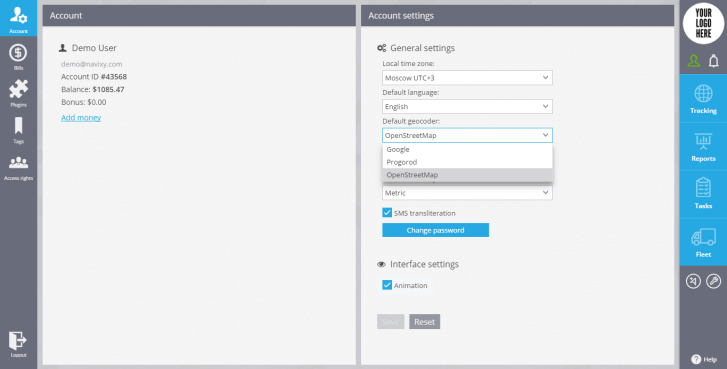The height and width of the screenshot is (369, 727).
Task: Open the Fleet truck section
Action: 703,242
